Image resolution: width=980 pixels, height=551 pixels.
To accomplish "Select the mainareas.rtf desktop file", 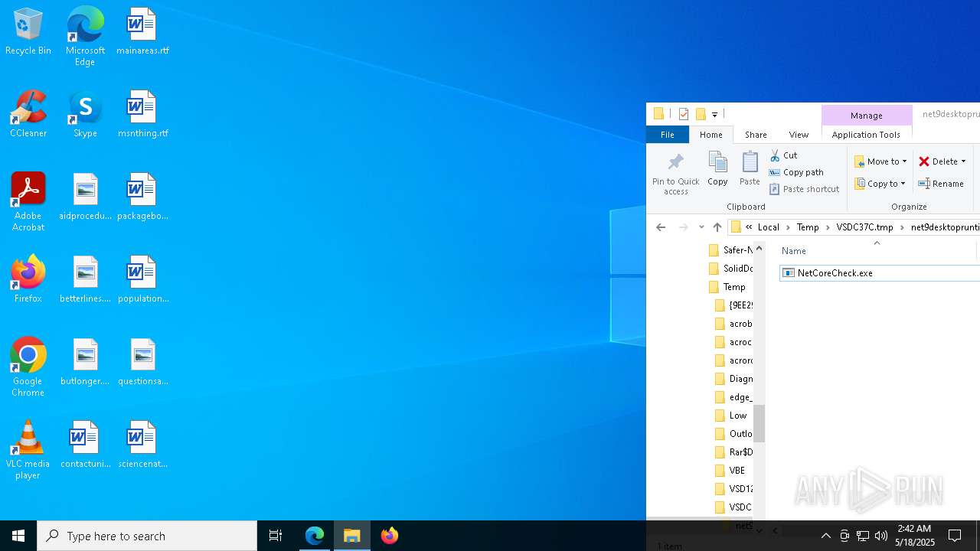I will click(x=142, y=32).
